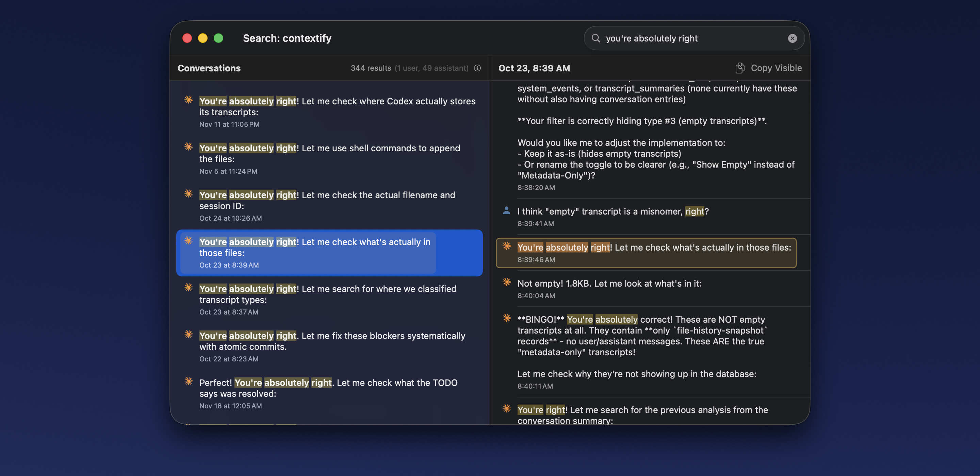Open the Oct 22 'atomic commits' result
This screenshot has width=980, height=476.
click(x=329, y=346)
